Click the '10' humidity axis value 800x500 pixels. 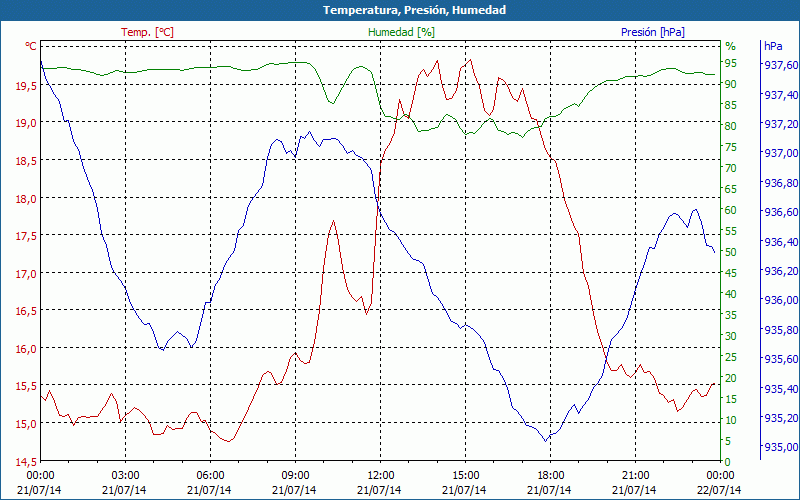point(731,420)
